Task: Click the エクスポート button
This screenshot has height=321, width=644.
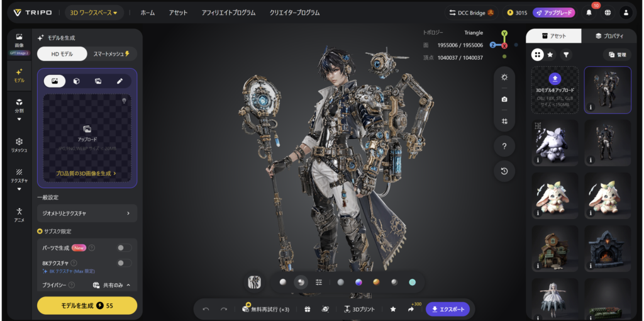Action: click(x=447, y=309)
